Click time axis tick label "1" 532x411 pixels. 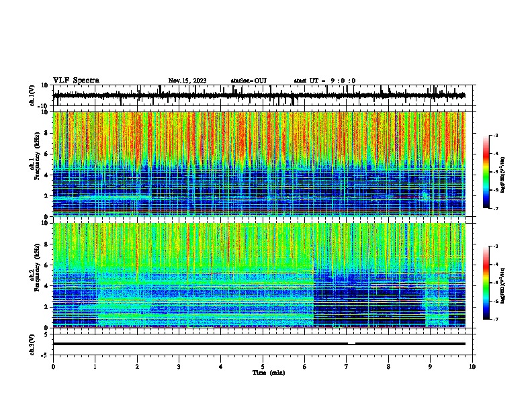click(x=95, y=367)
